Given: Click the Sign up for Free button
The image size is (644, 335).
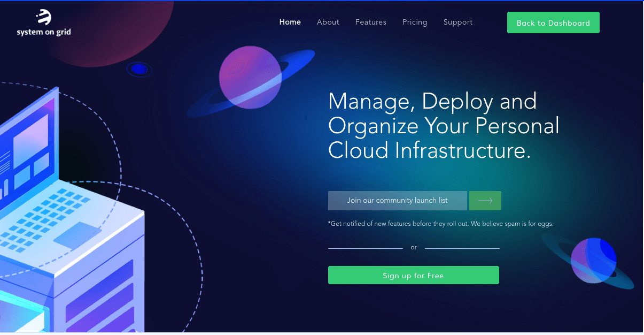Looking at the screenshot, I should (x=413, y=276).
